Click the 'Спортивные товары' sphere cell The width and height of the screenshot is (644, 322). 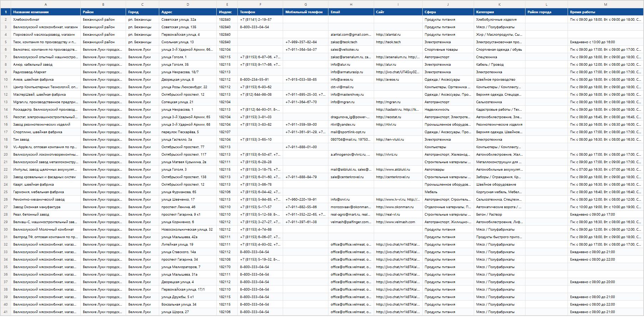click(448, 50)
